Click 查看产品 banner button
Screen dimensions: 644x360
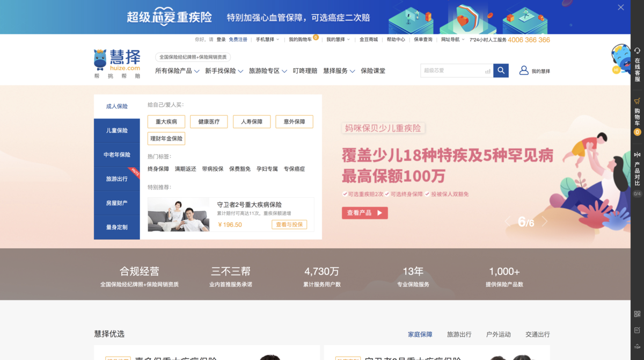(x=365, y=213)
